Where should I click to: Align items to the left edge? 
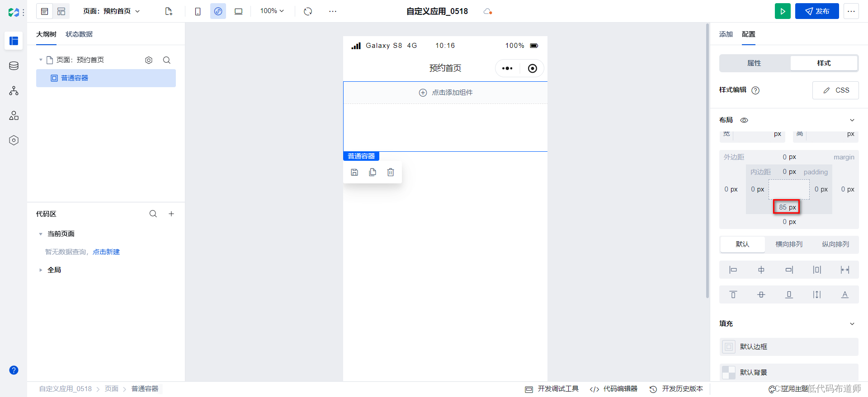733,270
